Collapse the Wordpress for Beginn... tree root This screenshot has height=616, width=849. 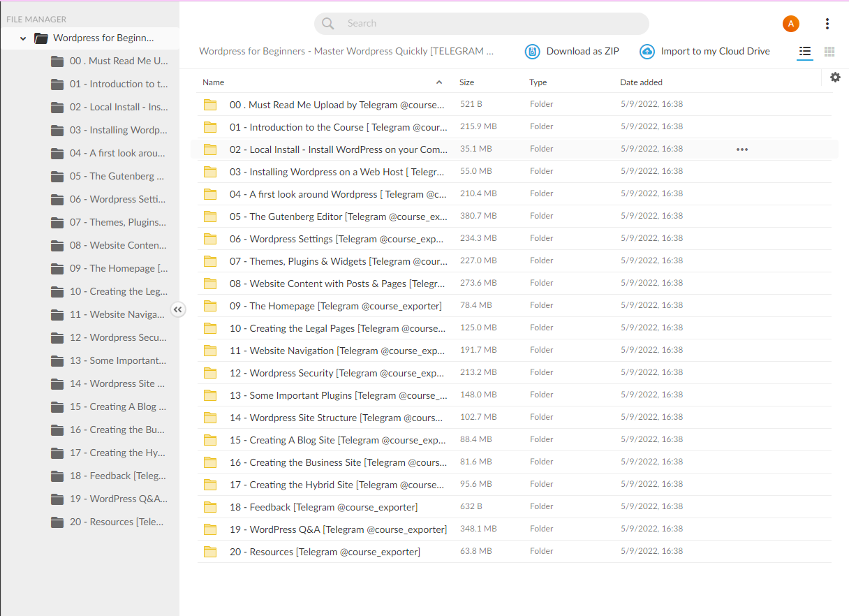[23, 38]
